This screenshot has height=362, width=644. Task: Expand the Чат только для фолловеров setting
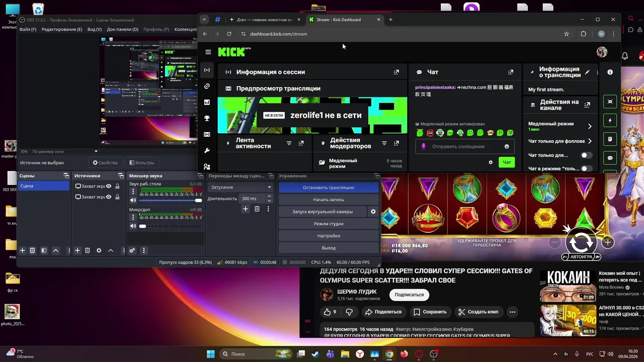pos(590,141)
